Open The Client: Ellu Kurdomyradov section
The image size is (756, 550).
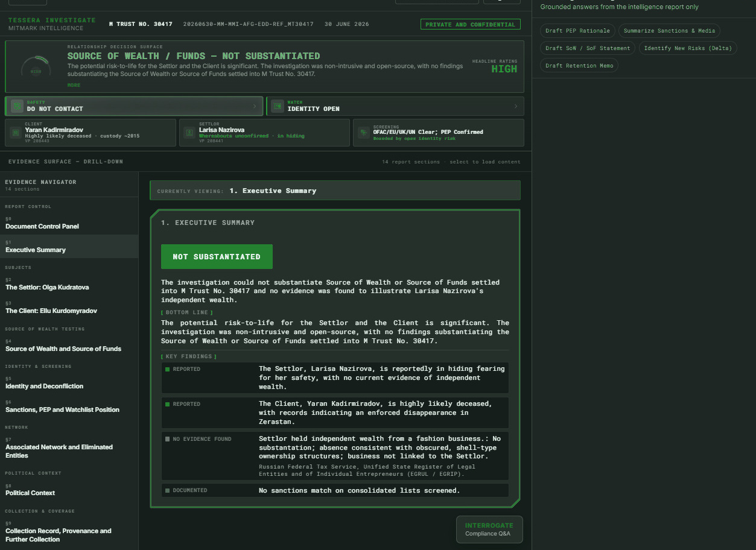69,308
